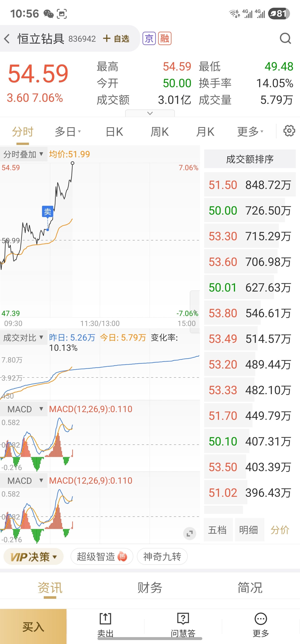Tap the 融 margin badge icon

point(165,39)
